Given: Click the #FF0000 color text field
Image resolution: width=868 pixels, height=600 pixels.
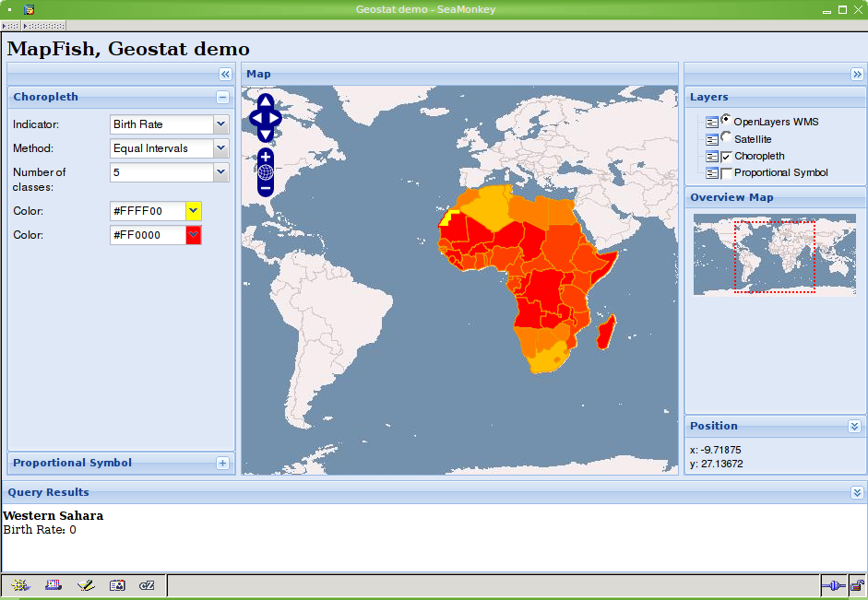Looking at the screenshot, I should [x=148, y=235].
